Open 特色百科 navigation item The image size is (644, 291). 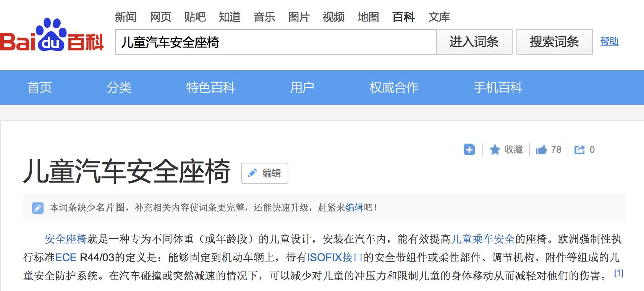210,87
